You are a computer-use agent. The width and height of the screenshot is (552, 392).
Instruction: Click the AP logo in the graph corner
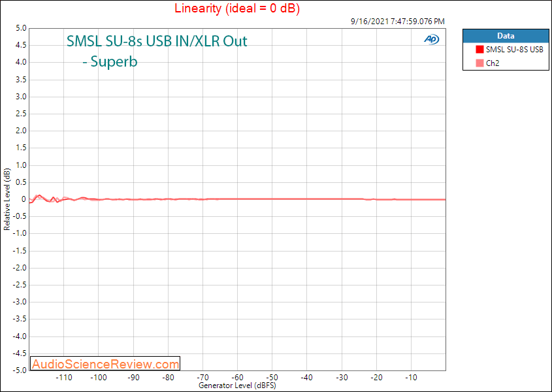431,40
